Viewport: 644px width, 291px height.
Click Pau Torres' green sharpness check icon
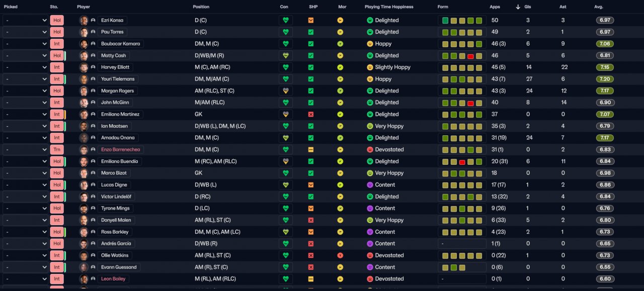(311, 32)
